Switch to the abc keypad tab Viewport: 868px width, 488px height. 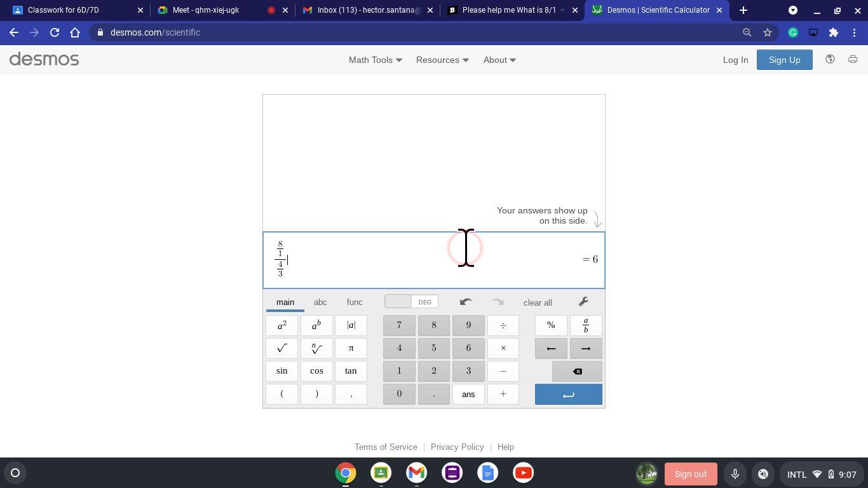point(320,302)
